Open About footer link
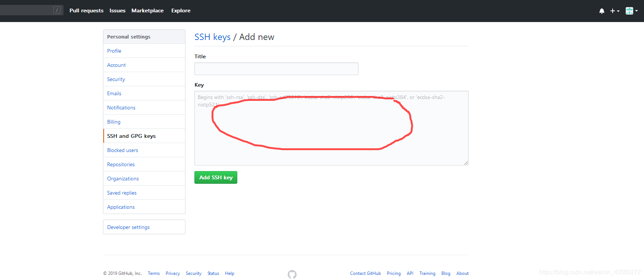 [x=462, y=273]
